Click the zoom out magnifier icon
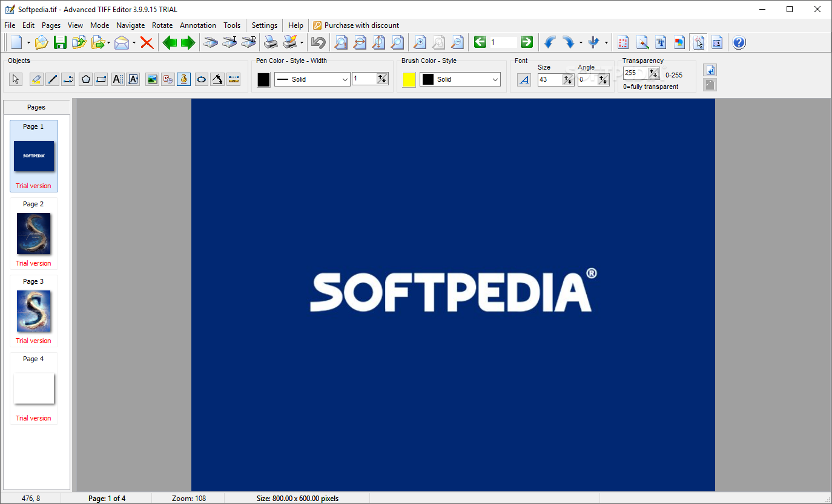The height and width of the screenshot is (504, 832). (x=457, y=42)
